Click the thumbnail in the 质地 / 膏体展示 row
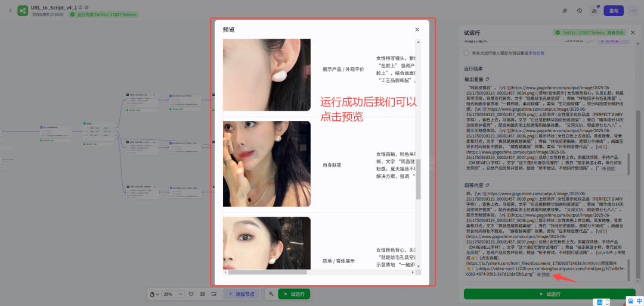 267,243
